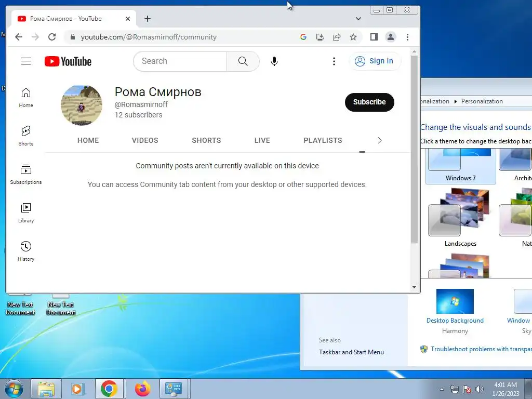Click the YouTube logo
Viewport: 532px width, 399px height.
coord(68,61)
